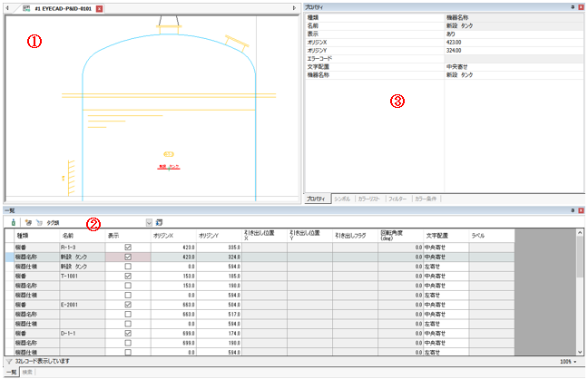The height and width of the screenshot is (379, 588).
Task: Click the オリジンX column header in the list
Action: [x=173, y=236]
